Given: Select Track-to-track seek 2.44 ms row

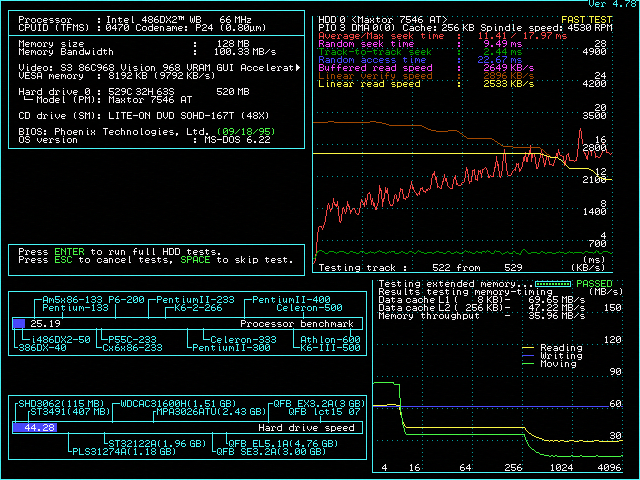Looking at the screenshot, I should pos(420,52).
